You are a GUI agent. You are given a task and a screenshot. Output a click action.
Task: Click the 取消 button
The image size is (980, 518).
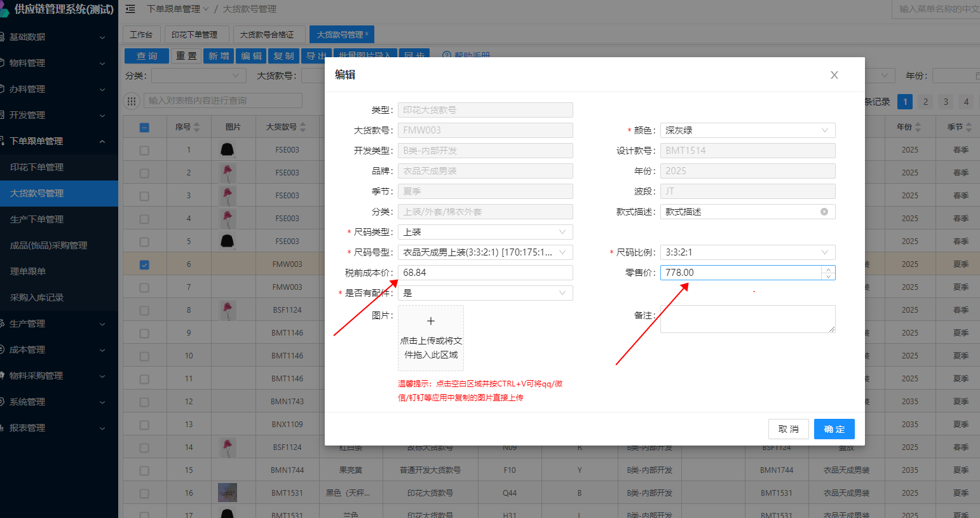coord(788,429)
